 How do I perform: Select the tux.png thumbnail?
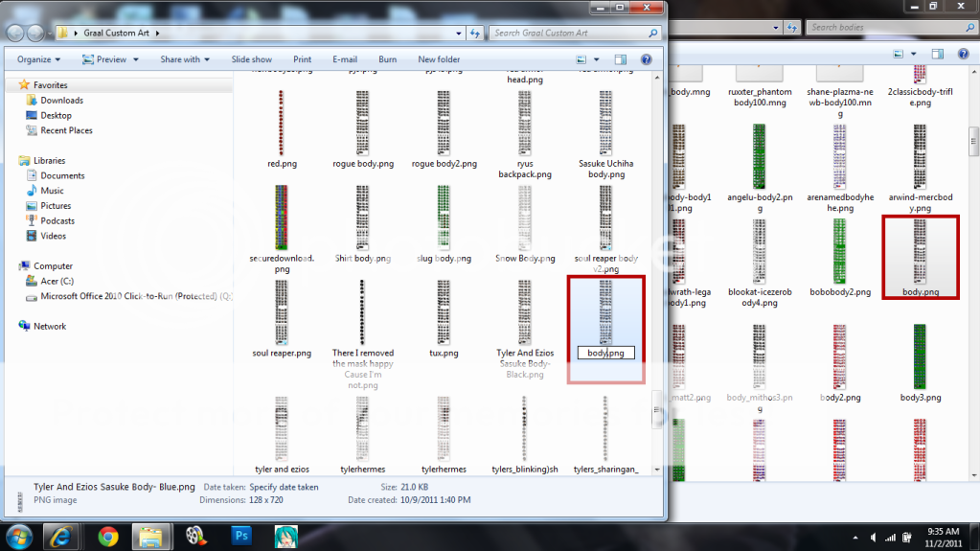(444, 316)
